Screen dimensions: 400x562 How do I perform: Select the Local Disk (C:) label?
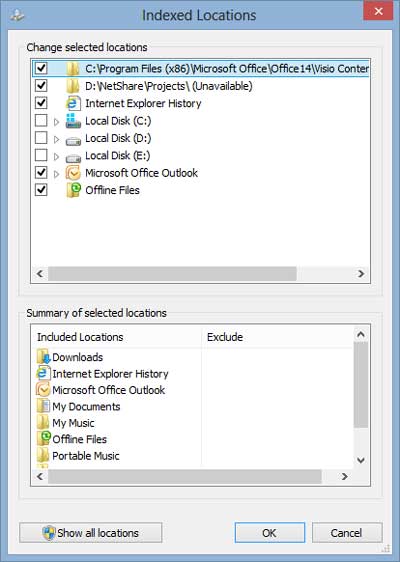(x=118, y=121)
